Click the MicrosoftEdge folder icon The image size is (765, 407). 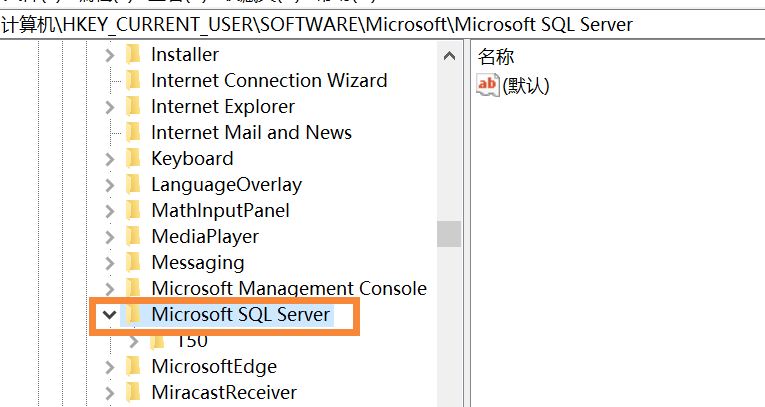click(133, 367)
